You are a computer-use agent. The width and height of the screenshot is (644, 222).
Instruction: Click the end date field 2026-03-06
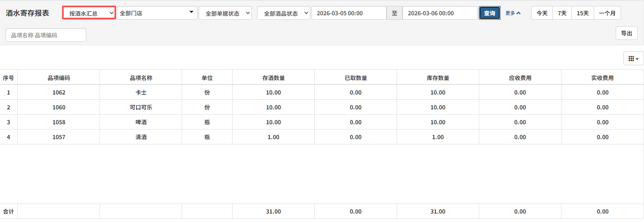(440, 13)
